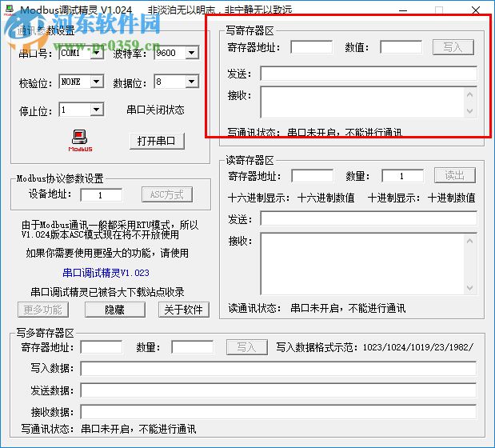Click 写入 button in 写寄存器区
This screenshot has height=448, width=495.
click(453, 47)
